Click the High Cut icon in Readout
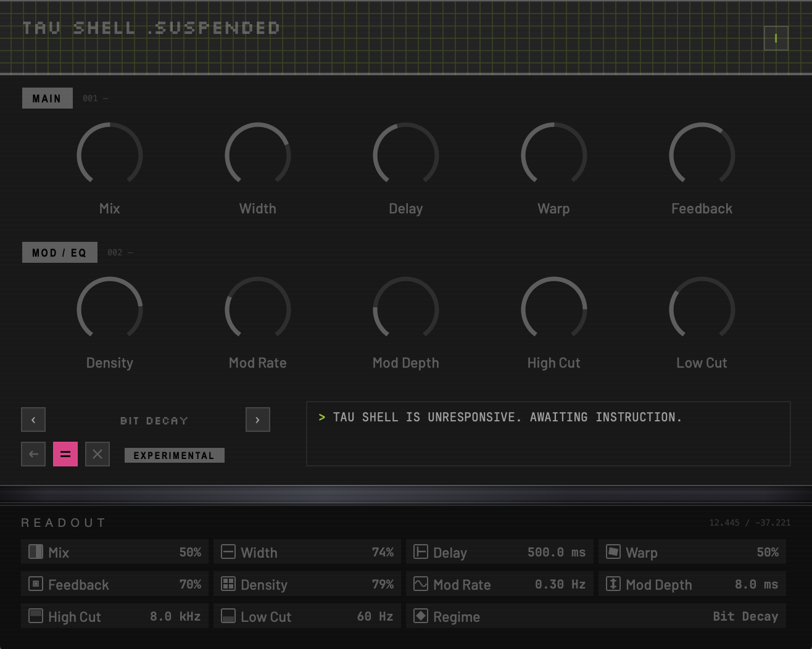Image resolution: width=812 pixels, height=649 pixels. tap(36, 616)
